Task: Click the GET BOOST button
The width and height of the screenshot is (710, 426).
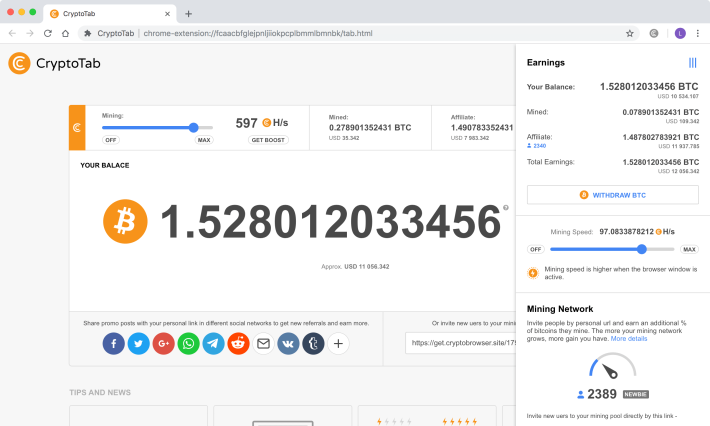Action: (x=268, y=140)
